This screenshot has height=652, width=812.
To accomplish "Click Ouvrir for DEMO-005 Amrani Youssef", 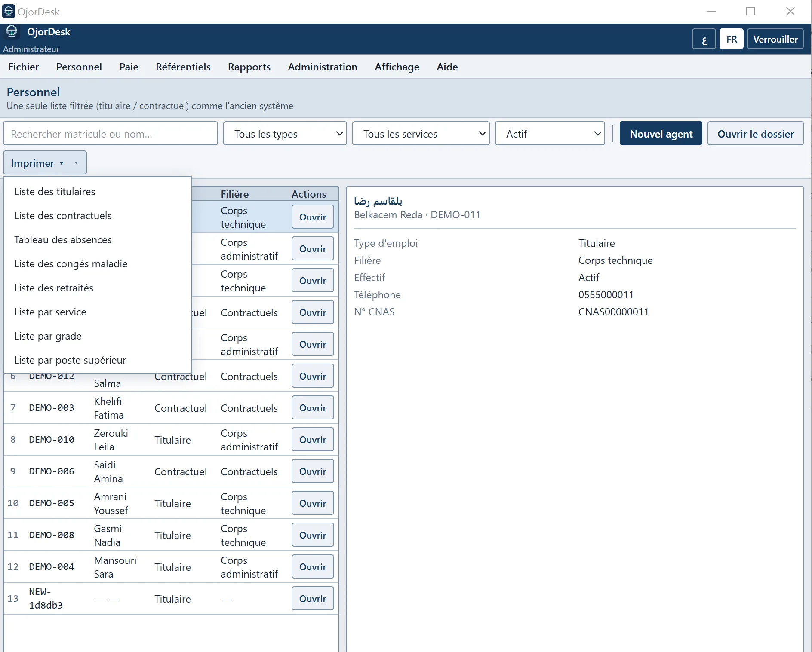I will coord(313,503).
